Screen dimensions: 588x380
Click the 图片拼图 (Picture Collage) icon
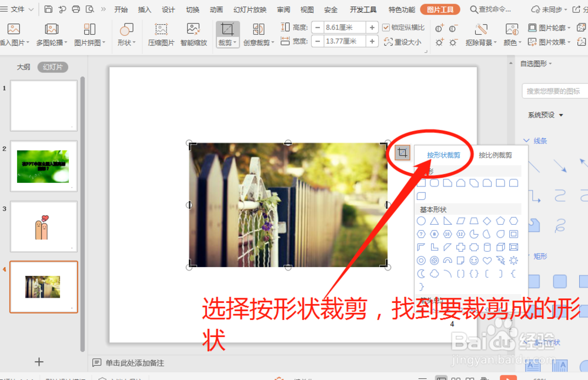[x=90, y=28]
